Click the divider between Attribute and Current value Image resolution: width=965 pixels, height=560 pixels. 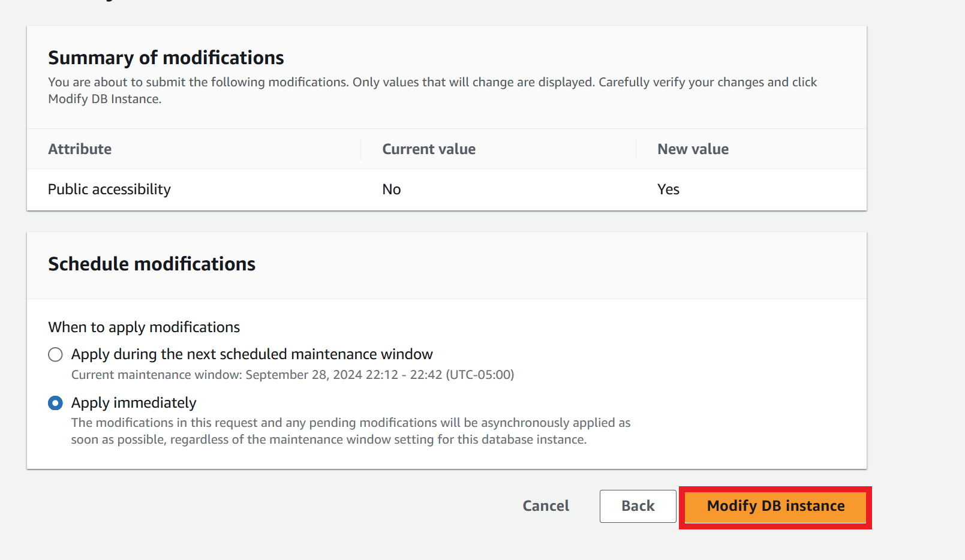tap(360, 149)
